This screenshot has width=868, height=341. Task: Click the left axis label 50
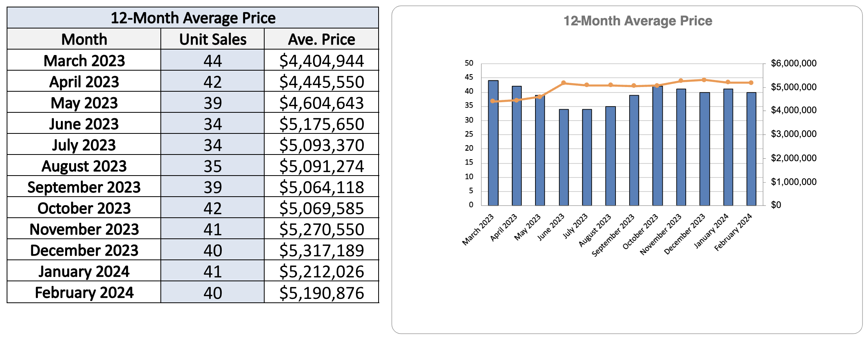pos(469,63)
